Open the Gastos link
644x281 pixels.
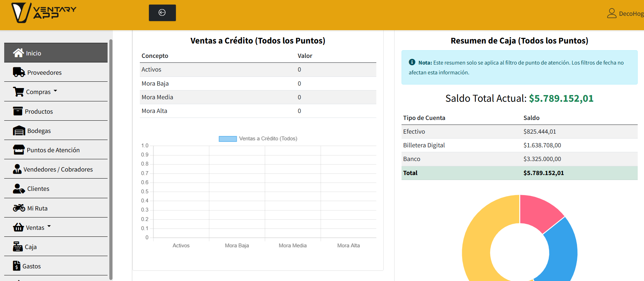tap(56, 266)
